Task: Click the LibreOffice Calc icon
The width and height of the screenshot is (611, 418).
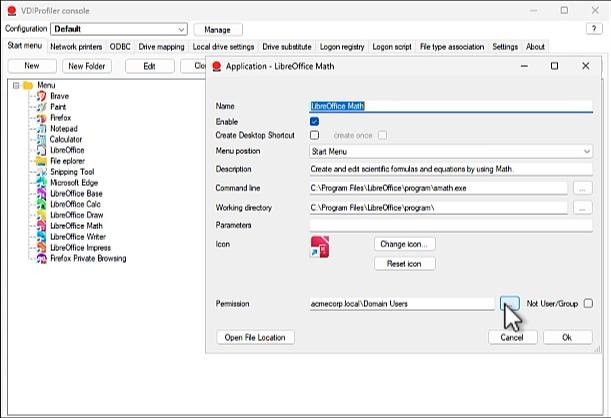Action: click(41, 204)
